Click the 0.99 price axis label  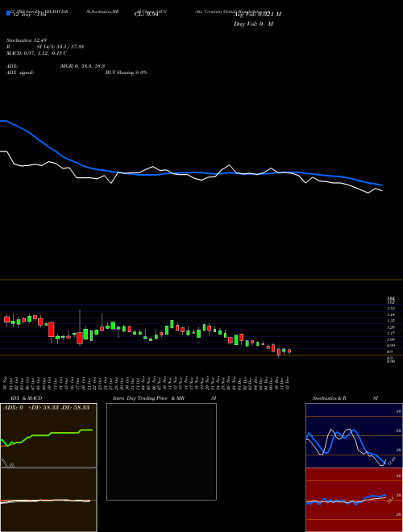(x=391, y=345)
